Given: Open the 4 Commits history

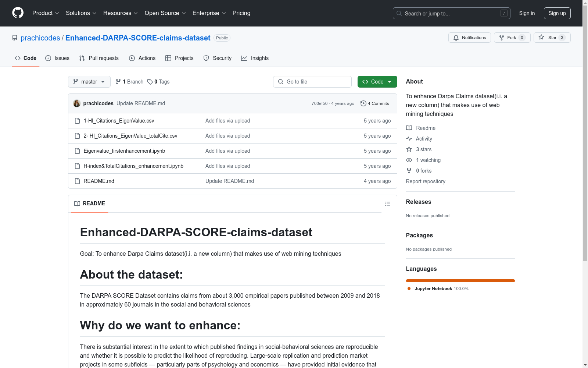Looking at the screenshot, I should click(374, 103).
